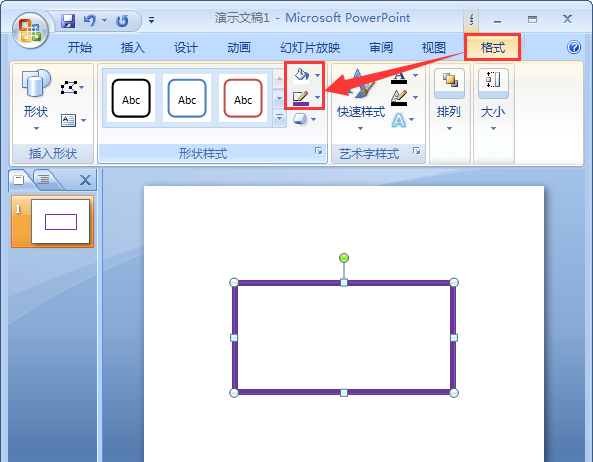This screenshot has width=593, height=462.
Task: Click the Shape Outline pencil icon
Action: (301, 98)
